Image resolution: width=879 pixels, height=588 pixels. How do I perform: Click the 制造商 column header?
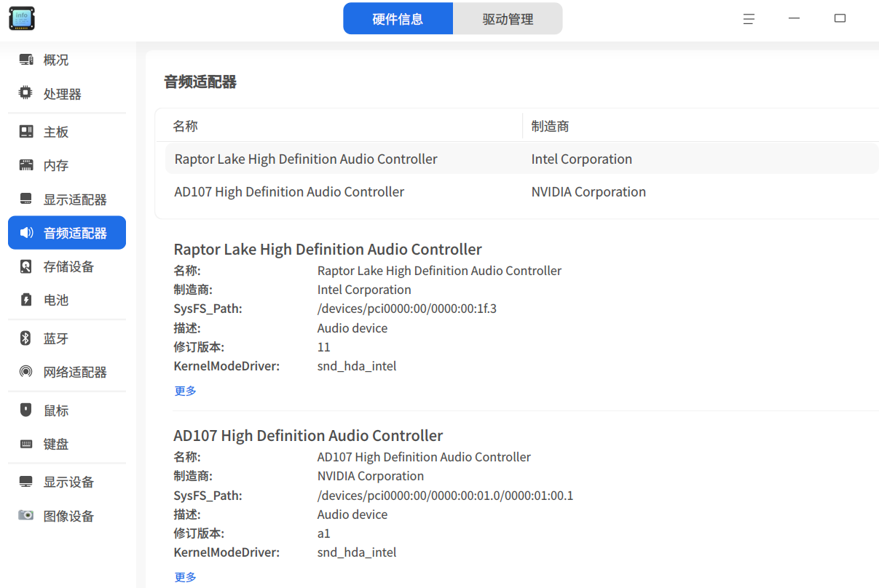[x=550, y=126]
